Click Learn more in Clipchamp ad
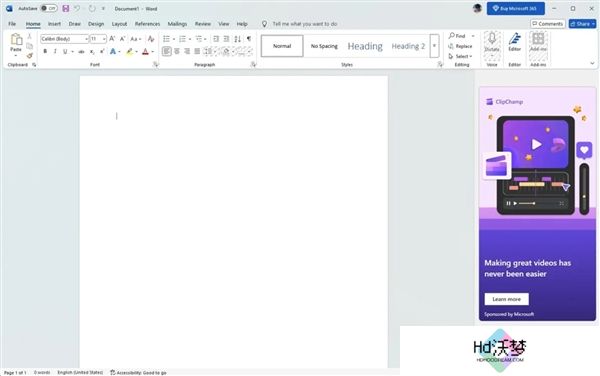Screen dimensions: 600x376 [x=507, y=299]
